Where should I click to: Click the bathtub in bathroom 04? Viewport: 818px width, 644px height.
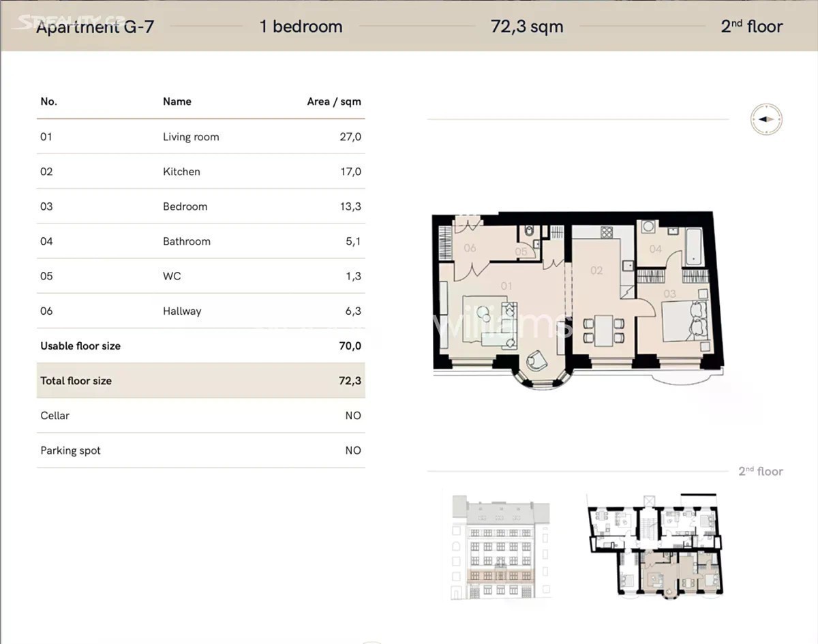[x=693, y=246]
